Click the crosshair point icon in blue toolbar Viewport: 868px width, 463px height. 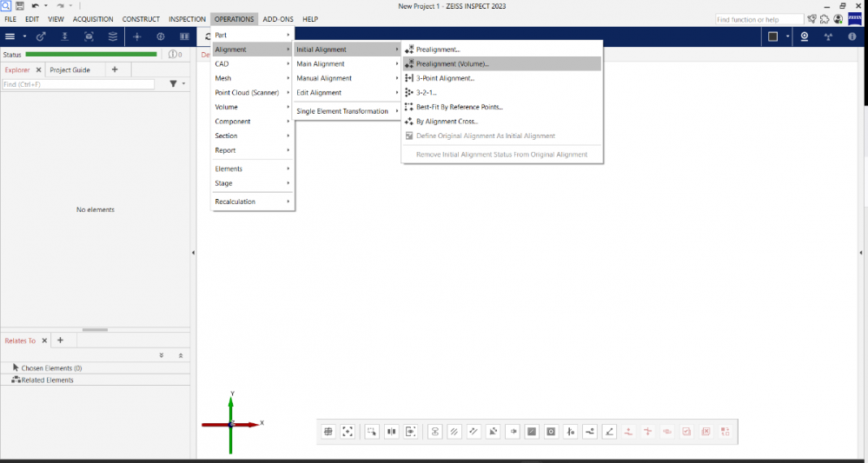tap(137, 36)
